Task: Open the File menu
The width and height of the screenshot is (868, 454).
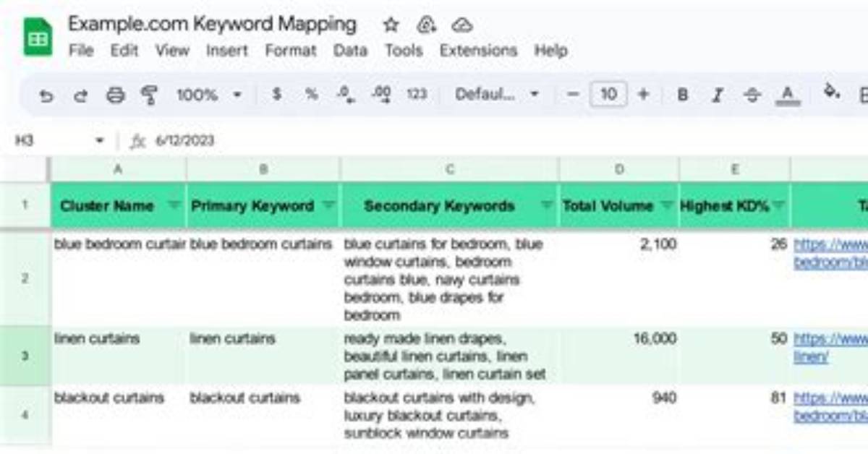Action: (81, 51)
